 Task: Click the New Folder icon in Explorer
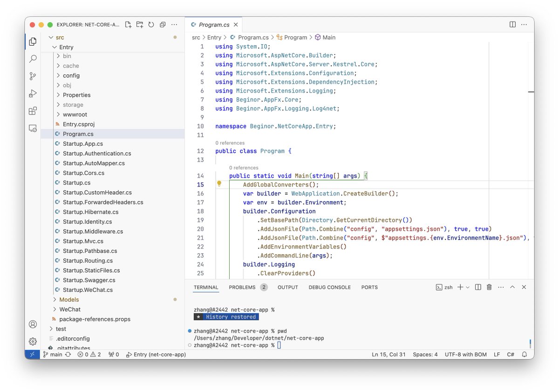coord(140,25)
